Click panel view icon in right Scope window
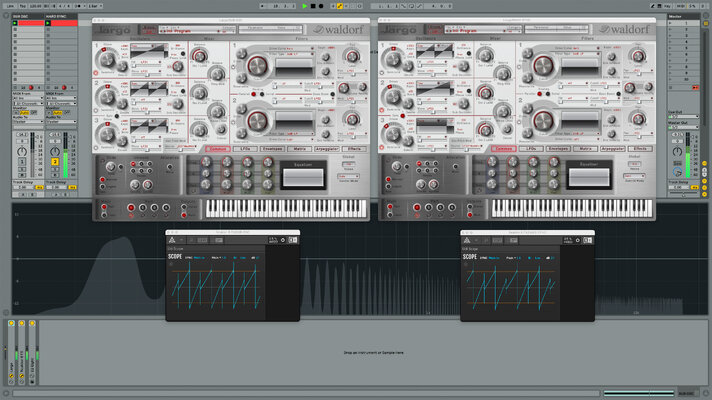 pyautogui.click(x=588, y=240)
